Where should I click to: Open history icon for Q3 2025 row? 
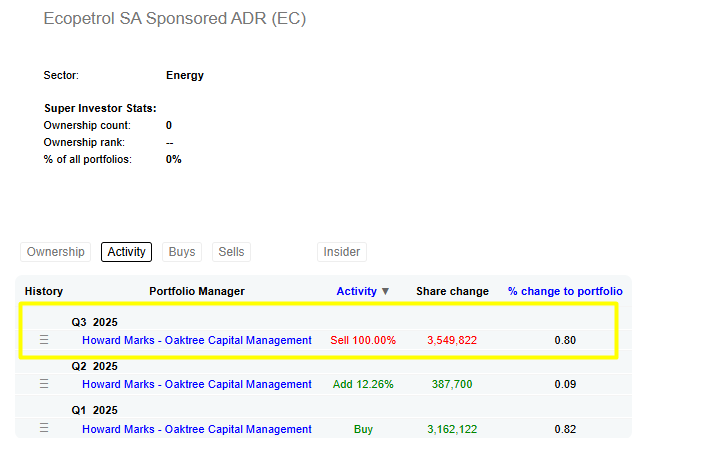coord(44,340)
